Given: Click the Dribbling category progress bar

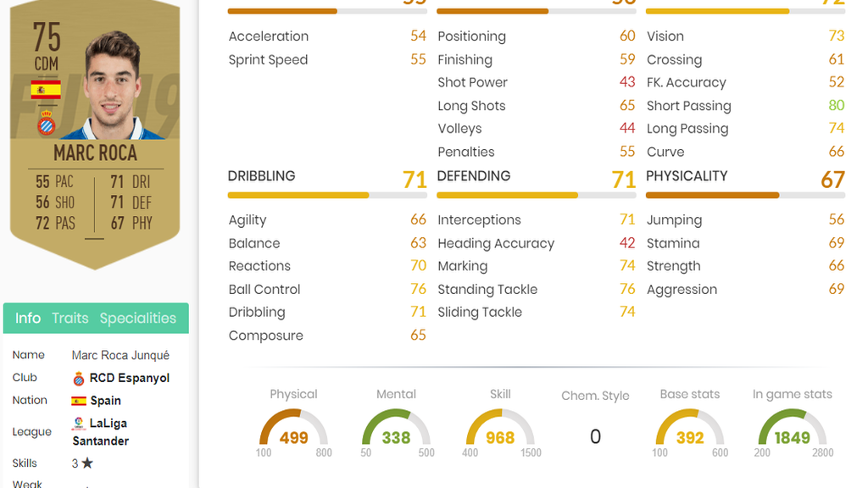Looking at the screenshot, I should click(327, 196).
